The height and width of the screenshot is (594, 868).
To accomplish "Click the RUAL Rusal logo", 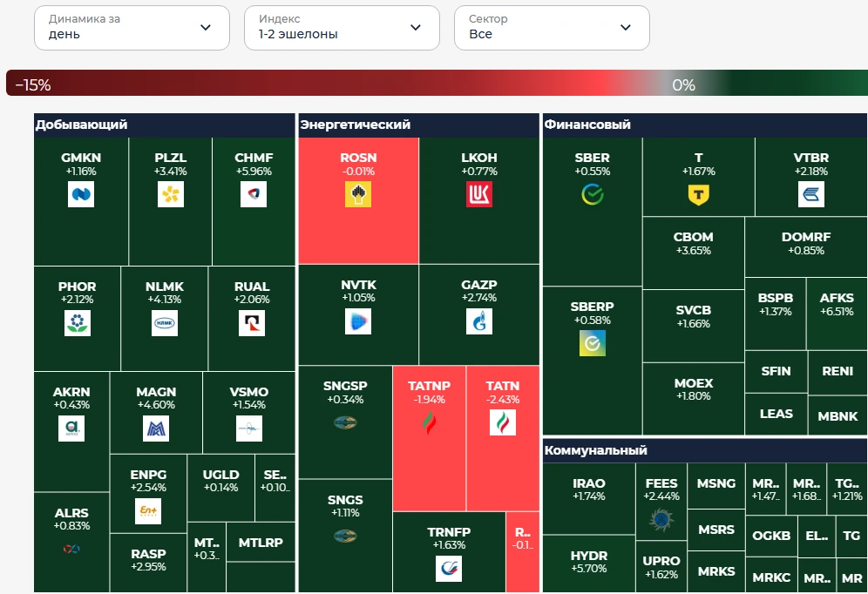I will tap(252, 323).
